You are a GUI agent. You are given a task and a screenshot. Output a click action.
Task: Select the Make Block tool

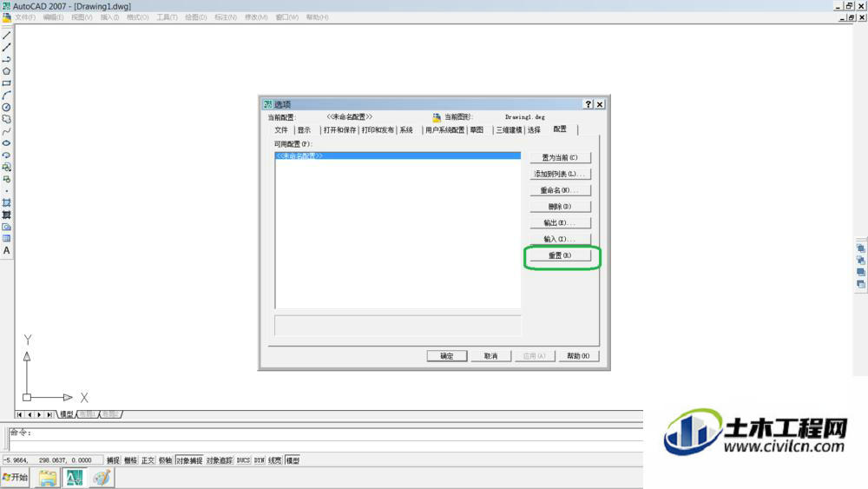click(7, 179)
